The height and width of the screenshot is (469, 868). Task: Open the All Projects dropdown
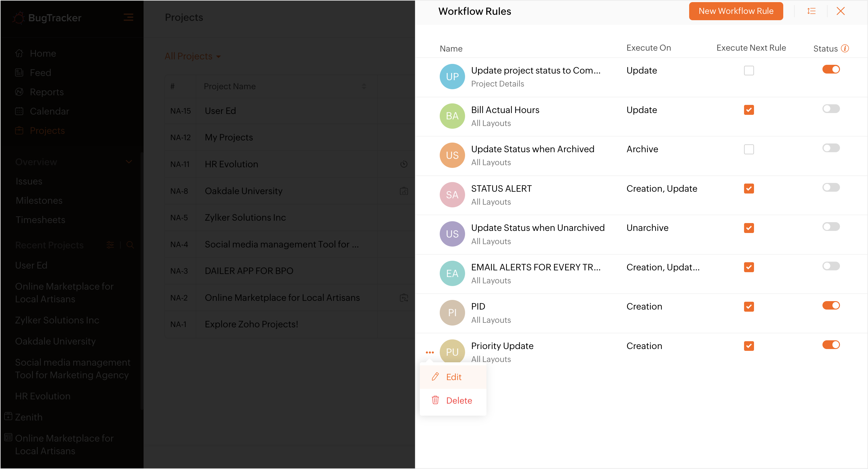coord(192,56)
